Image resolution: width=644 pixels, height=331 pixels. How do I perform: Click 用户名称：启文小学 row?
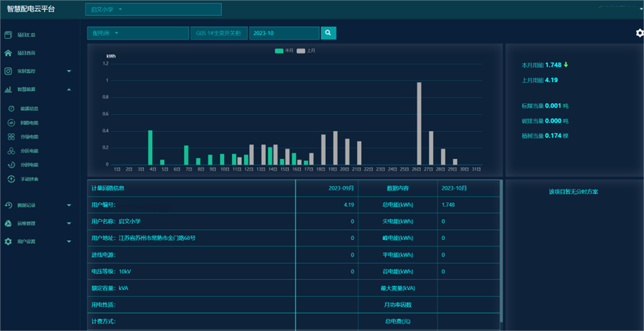point(191,221)
